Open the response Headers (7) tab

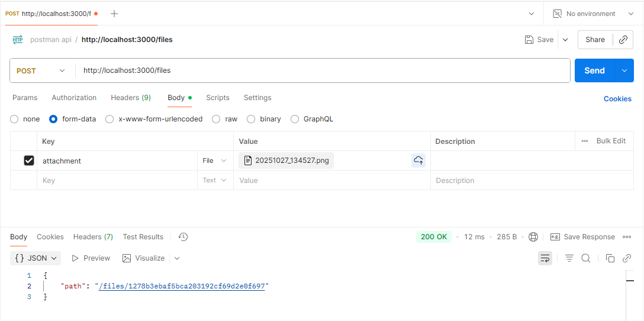[94, 237]
